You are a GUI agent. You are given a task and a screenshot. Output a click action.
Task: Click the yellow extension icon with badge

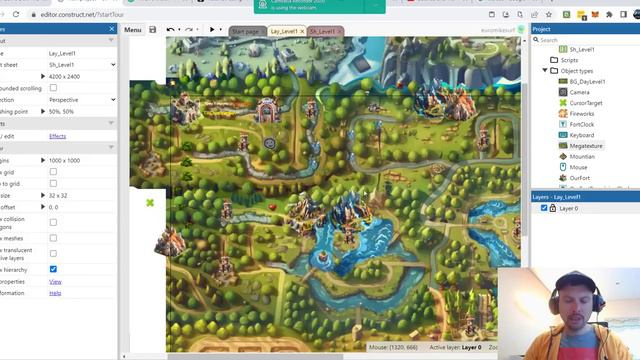(582, 15)
